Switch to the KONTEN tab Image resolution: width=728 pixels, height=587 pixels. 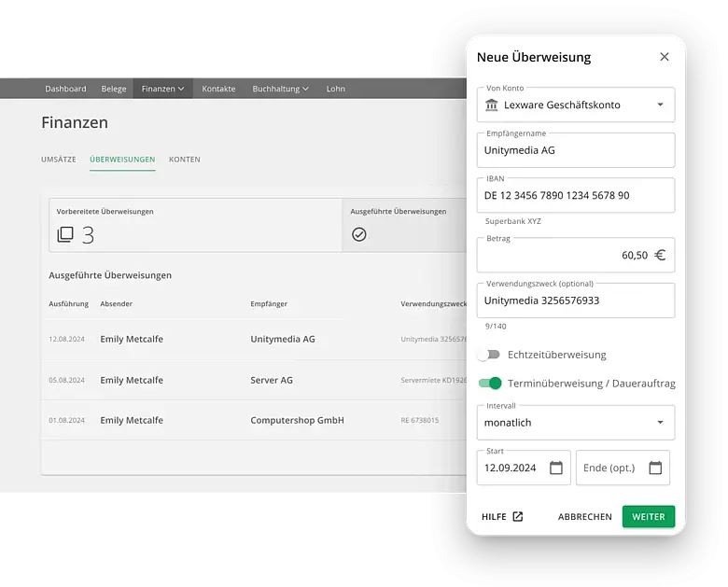(x=185, y=160)
